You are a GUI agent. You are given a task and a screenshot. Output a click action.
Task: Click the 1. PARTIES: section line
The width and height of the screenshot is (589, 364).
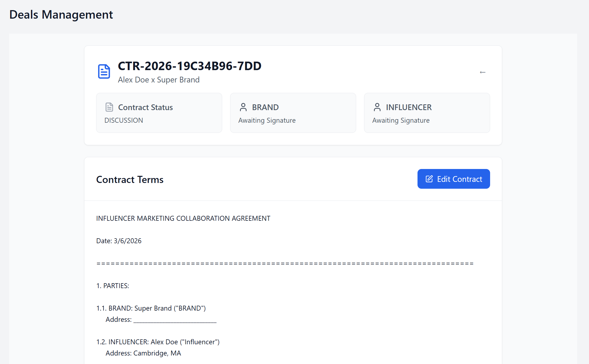coord(113,286)
